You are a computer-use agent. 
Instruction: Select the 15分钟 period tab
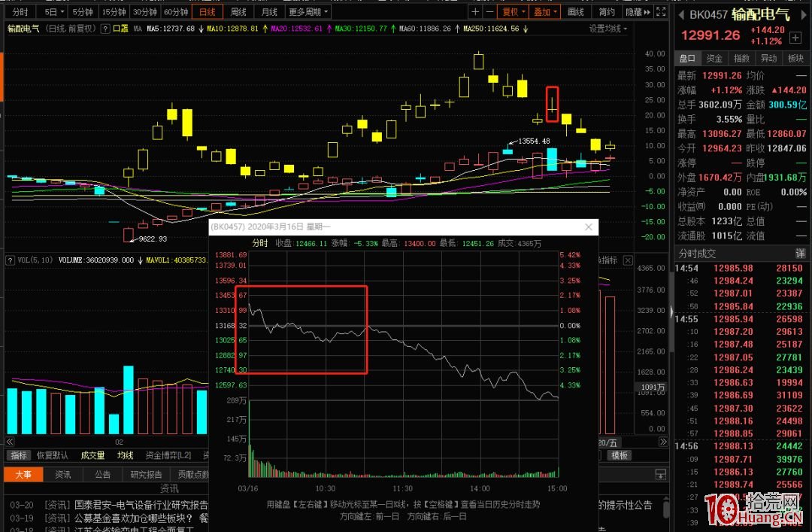[114, 11]
